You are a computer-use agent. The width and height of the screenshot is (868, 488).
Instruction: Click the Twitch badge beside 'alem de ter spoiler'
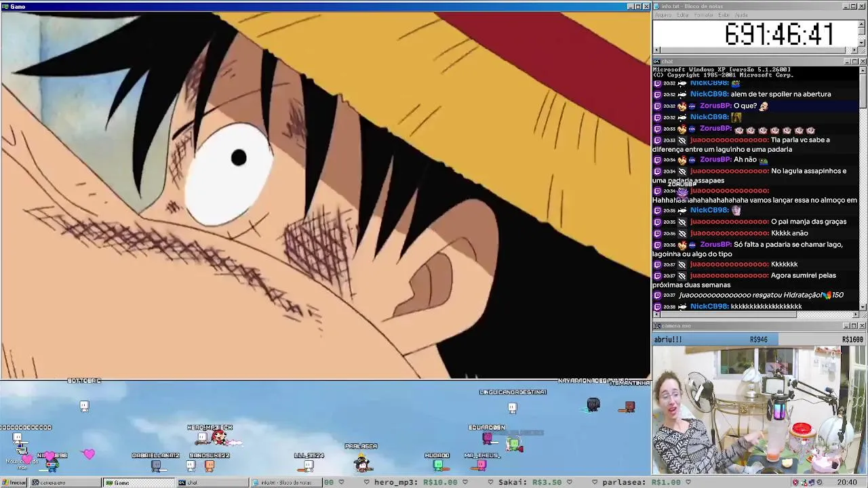(657, 94)
